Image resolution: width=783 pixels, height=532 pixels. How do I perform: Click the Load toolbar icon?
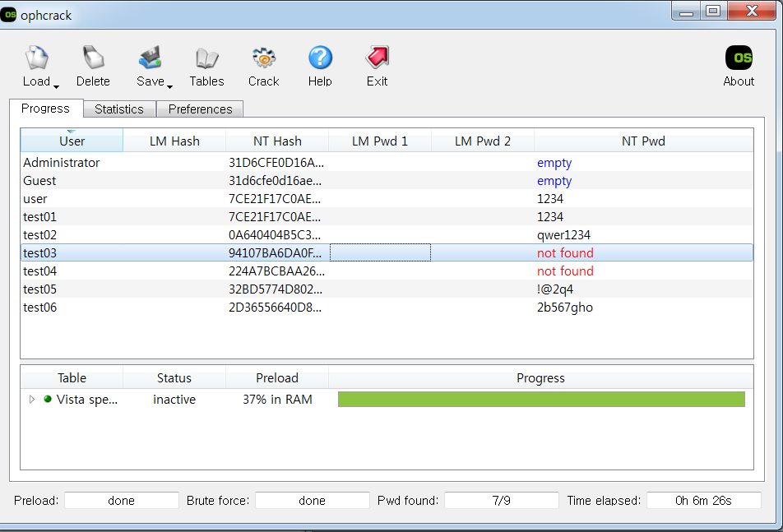(37, 58)
